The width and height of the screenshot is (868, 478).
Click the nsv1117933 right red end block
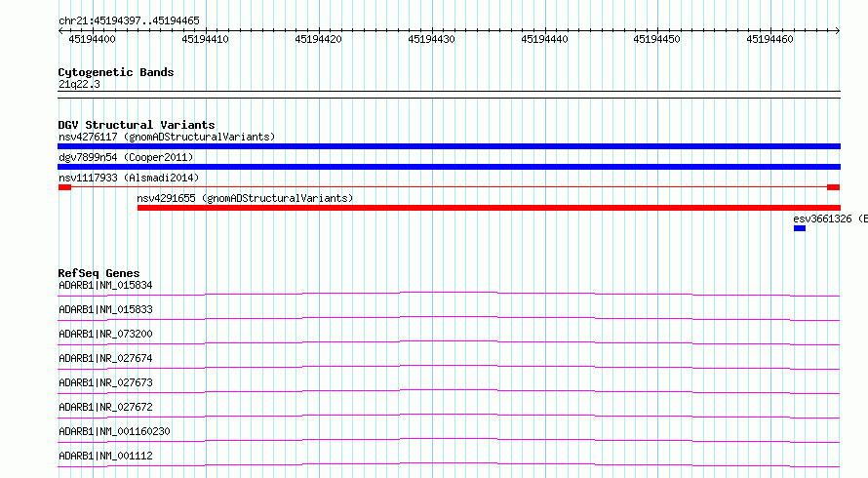(833, 187)
